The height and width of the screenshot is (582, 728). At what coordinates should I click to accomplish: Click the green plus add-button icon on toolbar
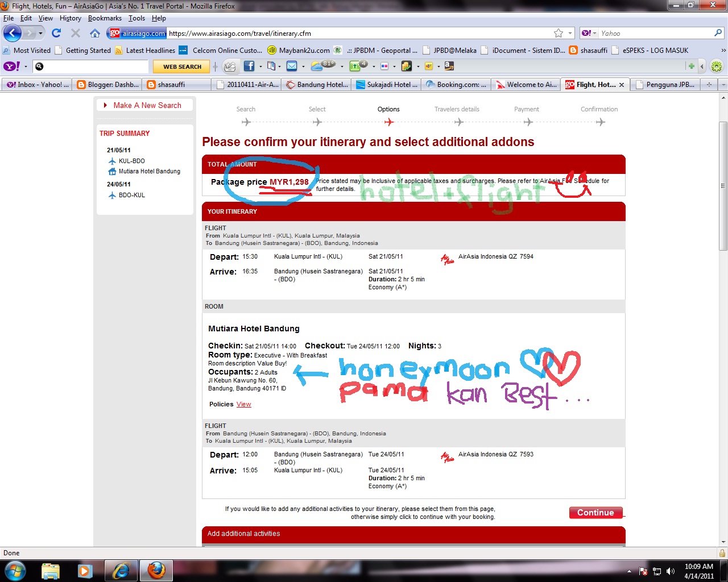(692, 66)
